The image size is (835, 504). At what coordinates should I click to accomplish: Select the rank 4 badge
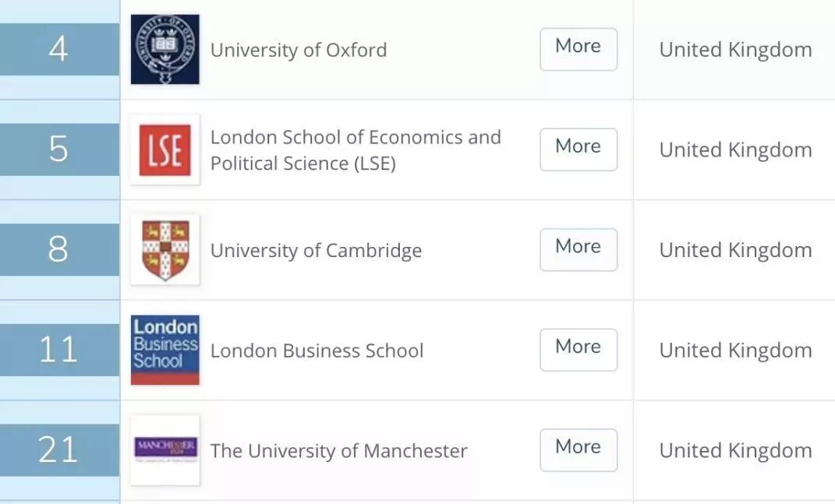click(59, 49)
